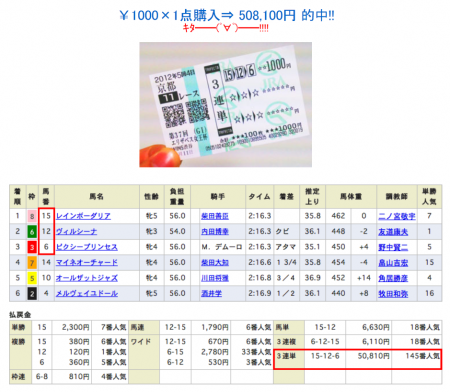Image resolution: width=450 pixels, height=392 pixels.
Task: Click 単勝人気 value 16
Action: click(429, 293)
